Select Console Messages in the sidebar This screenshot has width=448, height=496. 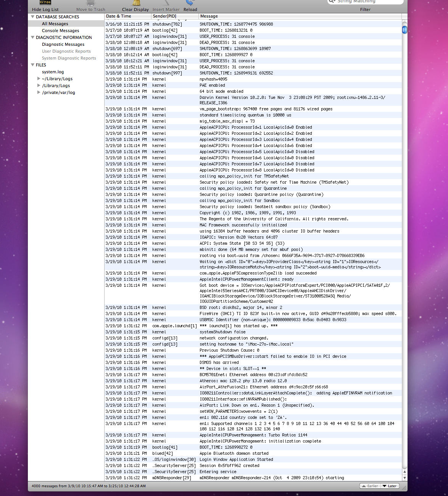pos(61,31)
